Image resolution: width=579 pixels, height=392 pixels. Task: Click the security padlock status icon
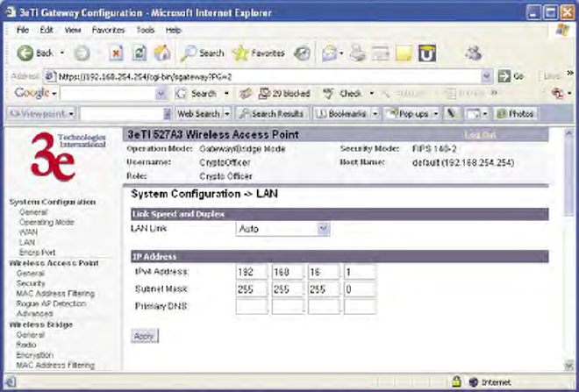click(x=457, y=381)
